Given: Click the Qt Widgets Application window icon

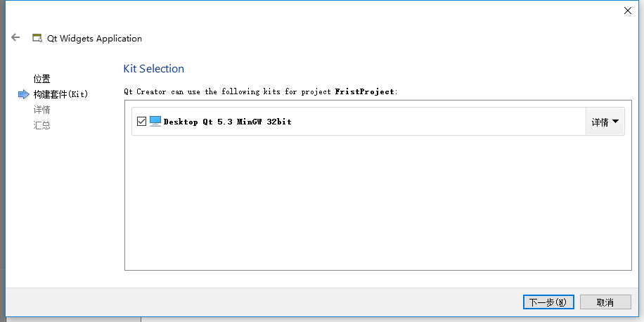Looking at the screenshot, I should coord(37,38).
